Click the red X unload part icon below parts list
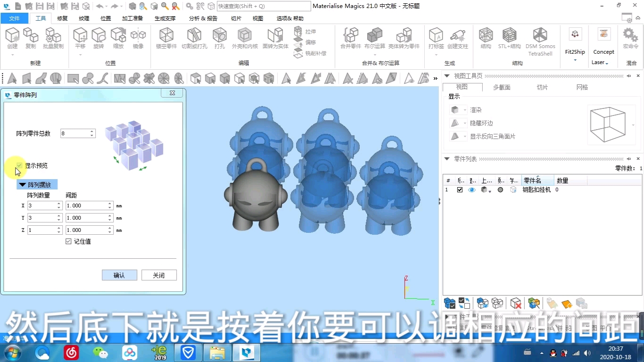Viewport: 644px width, 362px height. coord(516,303)
